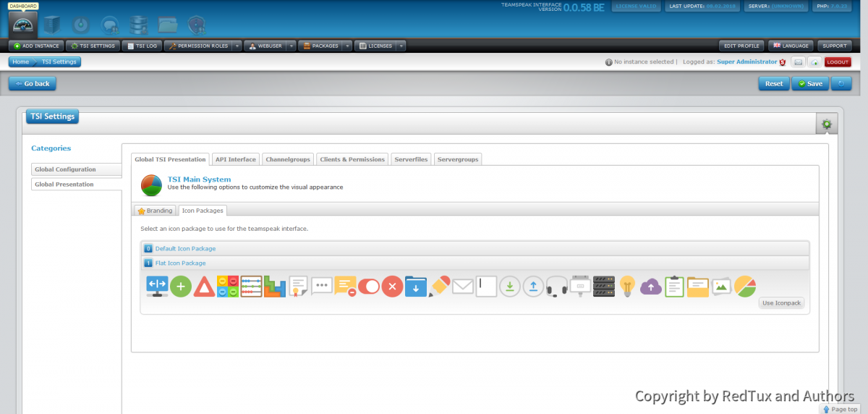Open the chat bubbles users header icon

click(110, 25)
